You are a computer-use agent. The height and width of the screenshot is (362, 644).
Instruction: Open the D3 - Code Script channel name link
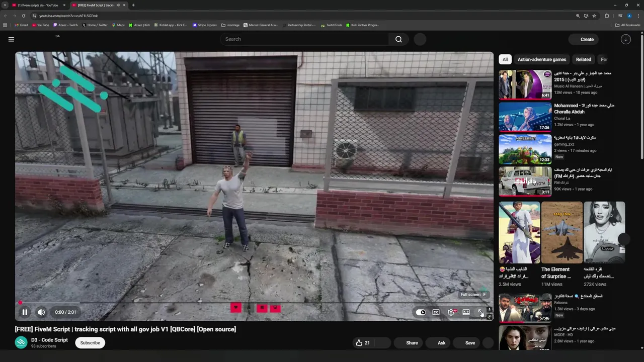[49, 340]
